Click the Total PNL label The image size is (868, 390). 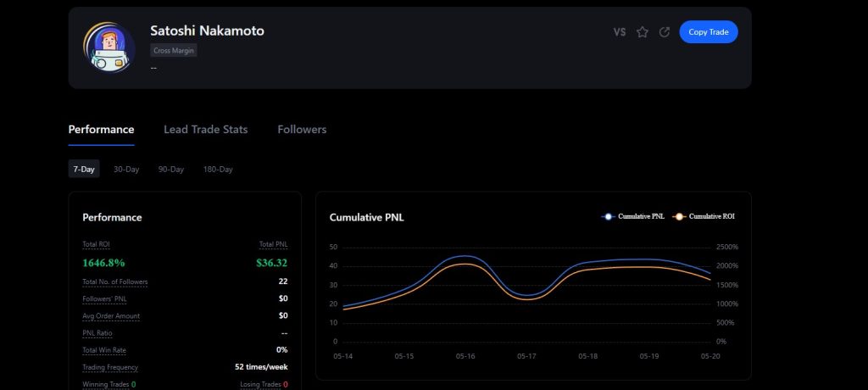[x=273, y=244]
